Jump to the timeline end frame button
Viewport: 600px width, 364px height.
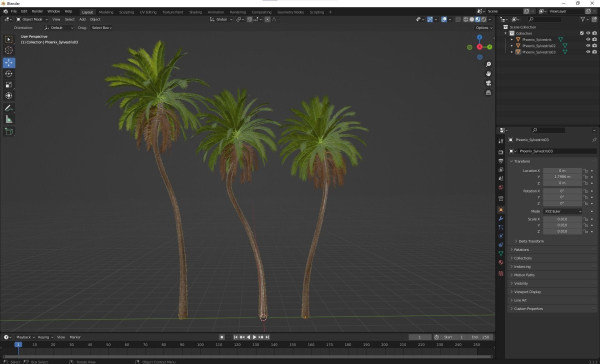pyautogui.click(x=267, y=337)
